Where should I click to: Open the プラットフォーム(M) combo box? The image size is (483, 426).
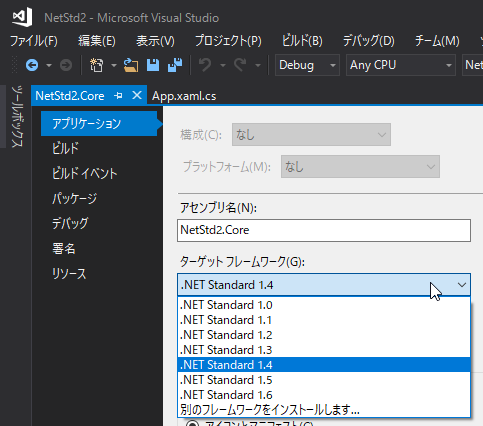(x=360, y=166)
